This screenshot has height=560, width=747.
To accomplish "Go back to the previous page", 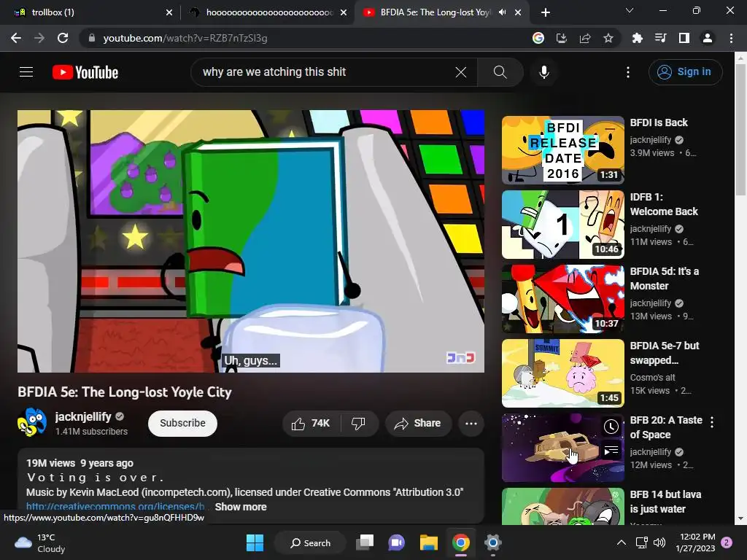I will [16, 38].
